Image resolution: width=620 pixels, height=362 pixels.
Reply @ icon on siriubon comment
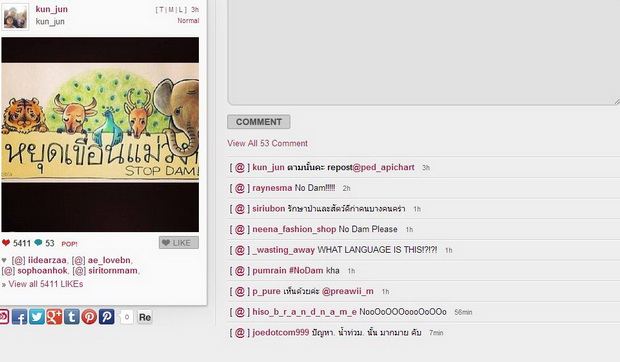240,209
